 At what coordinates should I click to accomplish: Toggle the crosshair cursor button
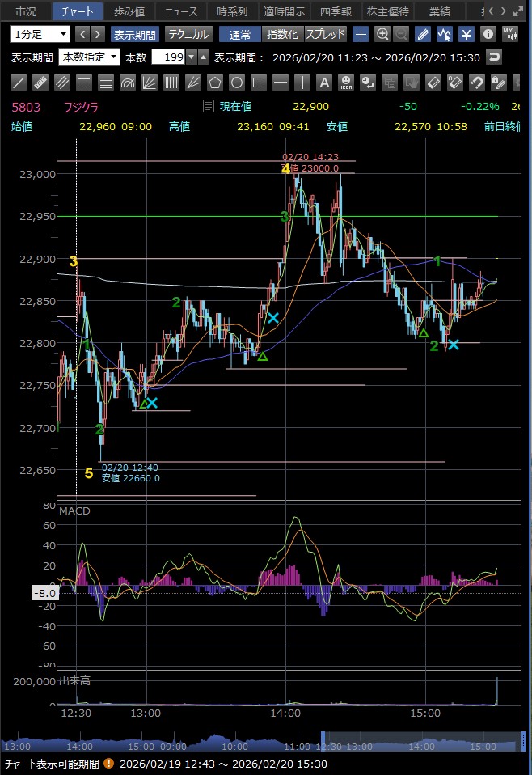[x=361, y=34]
